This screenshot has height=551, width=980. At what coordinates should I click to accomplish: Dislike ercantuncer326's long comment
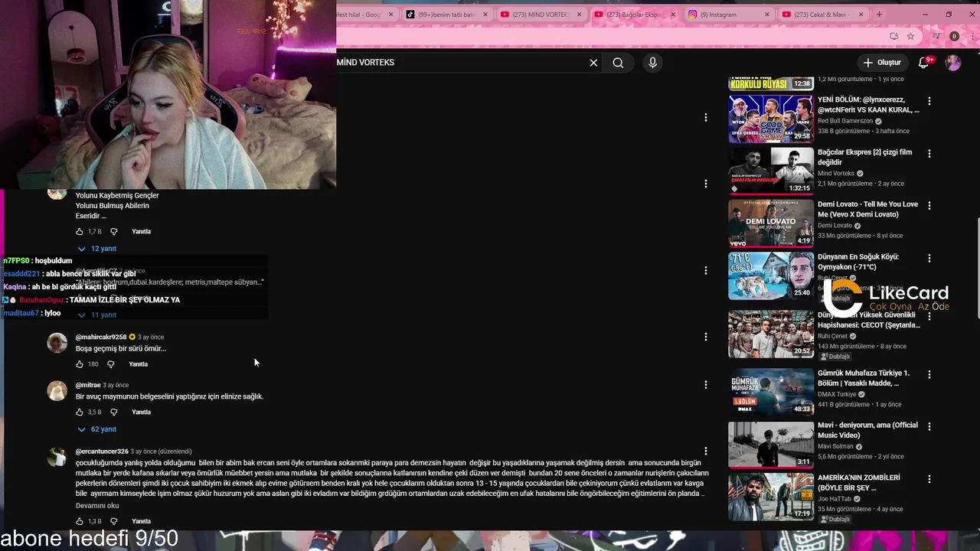tap(114, 521)
